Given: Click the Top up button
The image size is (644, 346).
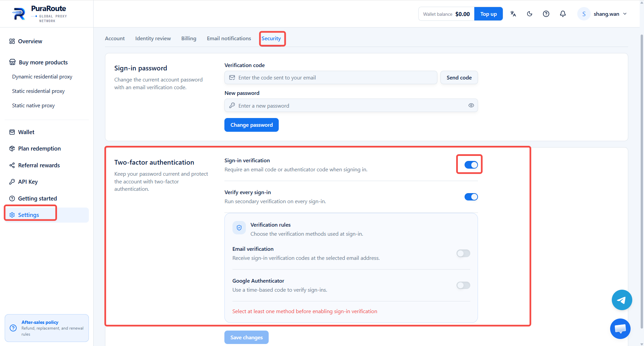Looking at the screenshot, I should coord(488,14).
